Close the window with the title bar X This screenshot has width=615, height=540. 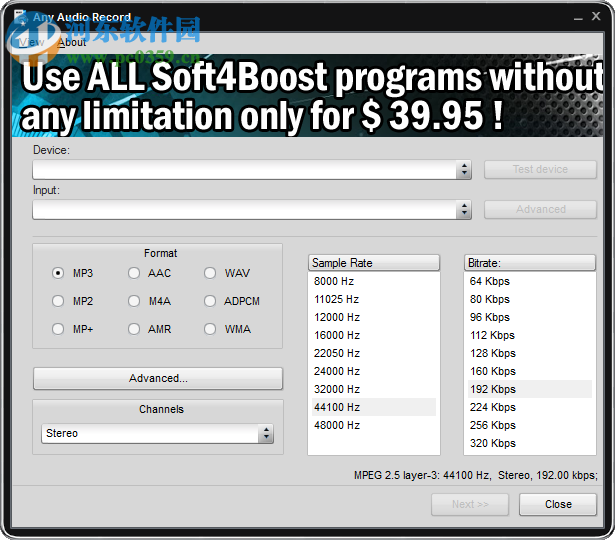596,16
